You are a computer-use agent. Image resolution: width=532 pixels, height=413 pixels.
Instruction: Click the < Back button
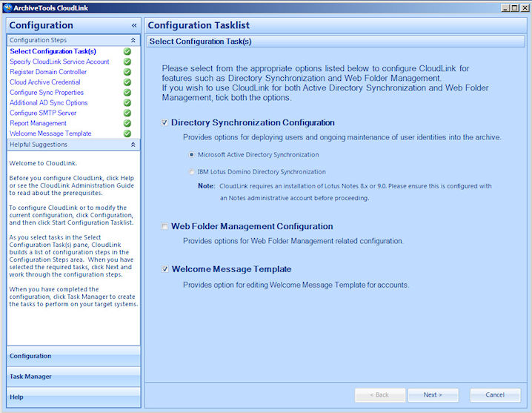click(x=379, y=394)
